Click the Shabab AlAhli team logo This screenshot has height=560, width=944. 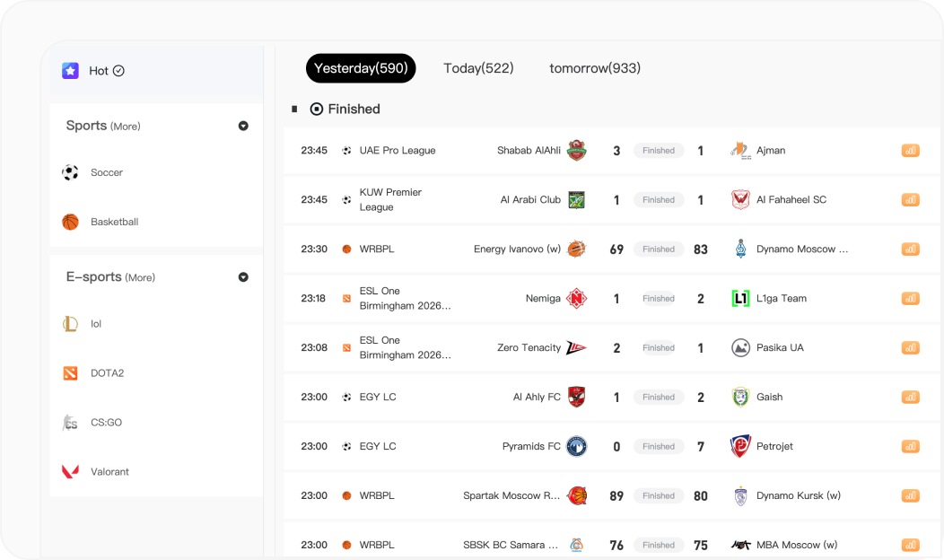pos(576,151)
